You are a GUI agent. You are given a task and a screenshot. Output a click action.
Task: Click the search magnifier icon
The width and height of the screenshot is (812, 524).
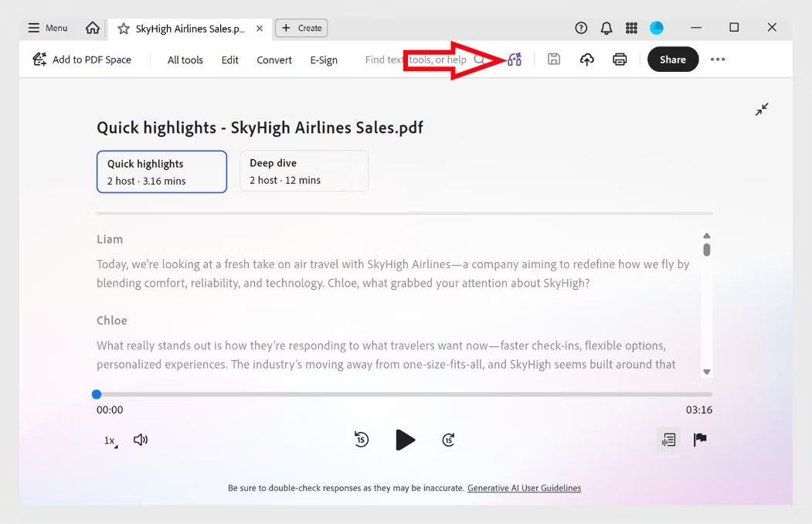(x=480, y=59)
